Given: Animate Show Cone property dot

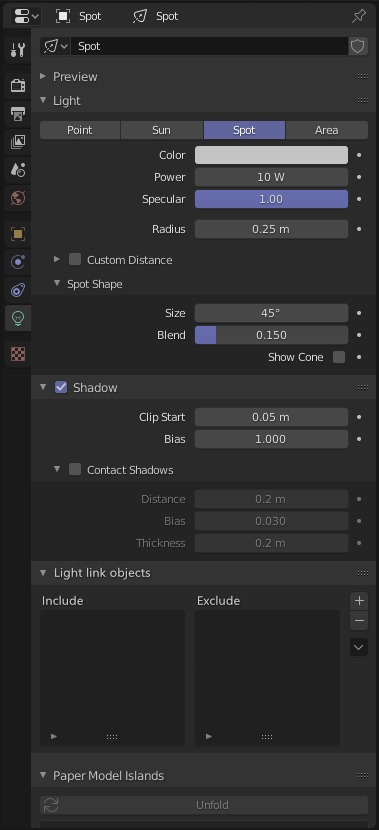Looking at the screenshot, I should (359, 357).
